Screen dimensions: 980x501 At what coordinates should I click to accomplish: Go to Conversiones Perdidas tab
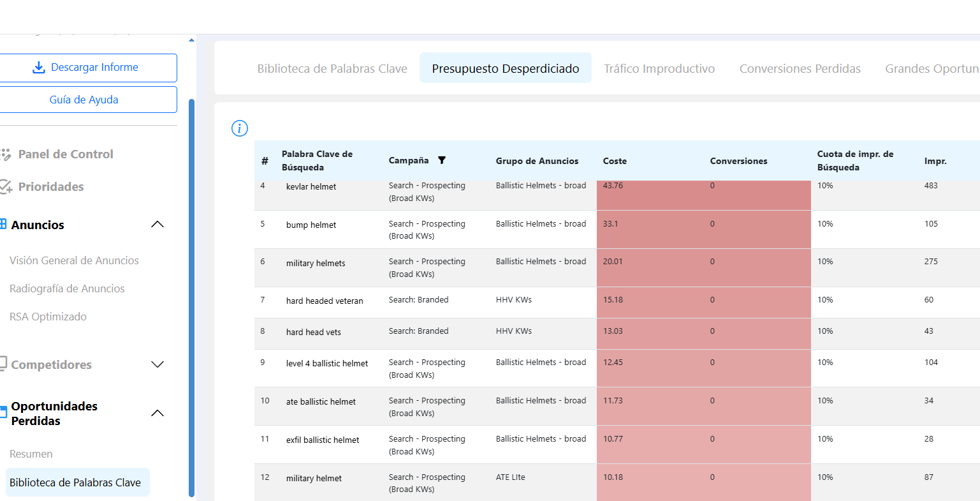[800, 68]
